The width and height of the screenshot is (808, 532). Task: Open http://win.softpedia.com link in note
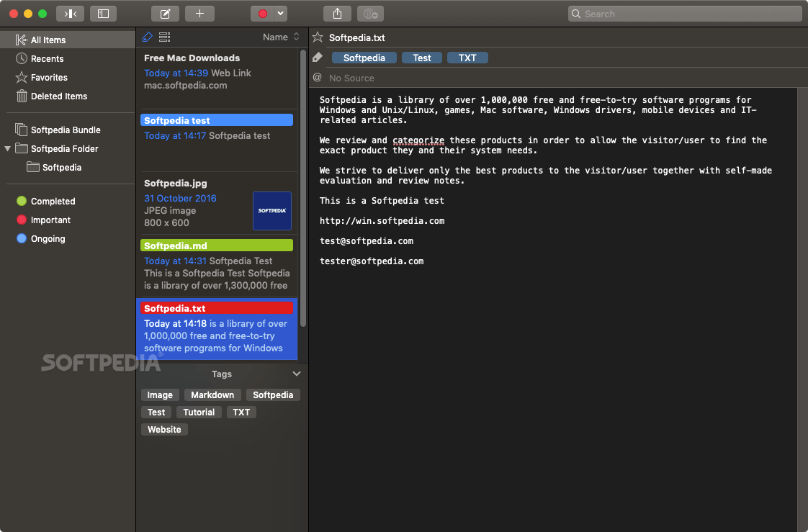pos(382,221)
